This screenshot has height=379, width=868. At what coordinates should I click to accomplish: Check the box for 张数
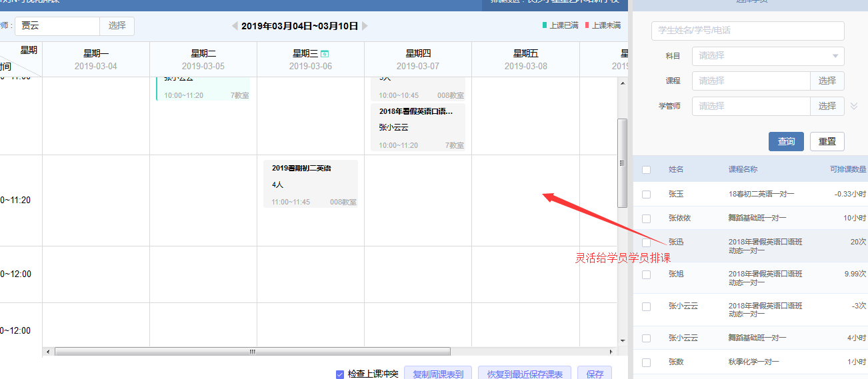[646, 362]
